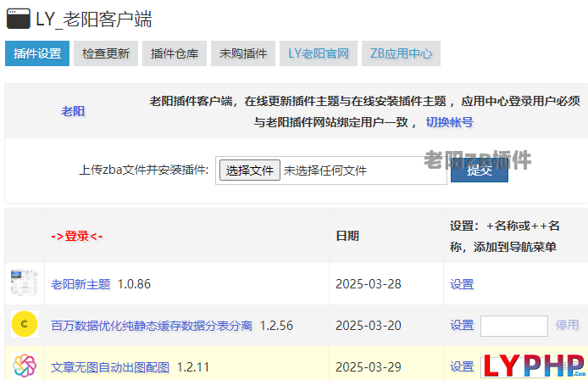Click the 切换帐号 link
Viewport: 588px width, 380px height.
click(x=449, y=122)
